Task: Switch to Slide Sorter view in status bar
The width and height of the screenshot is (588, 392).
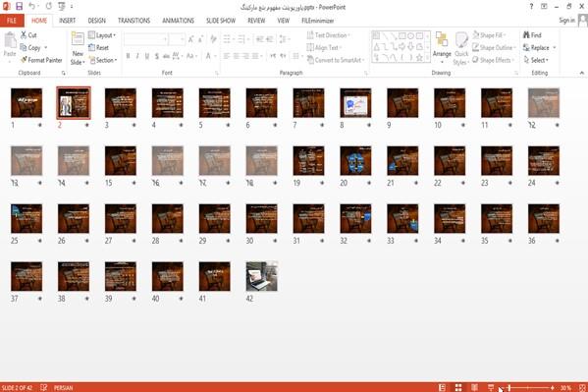Action: 458,387
